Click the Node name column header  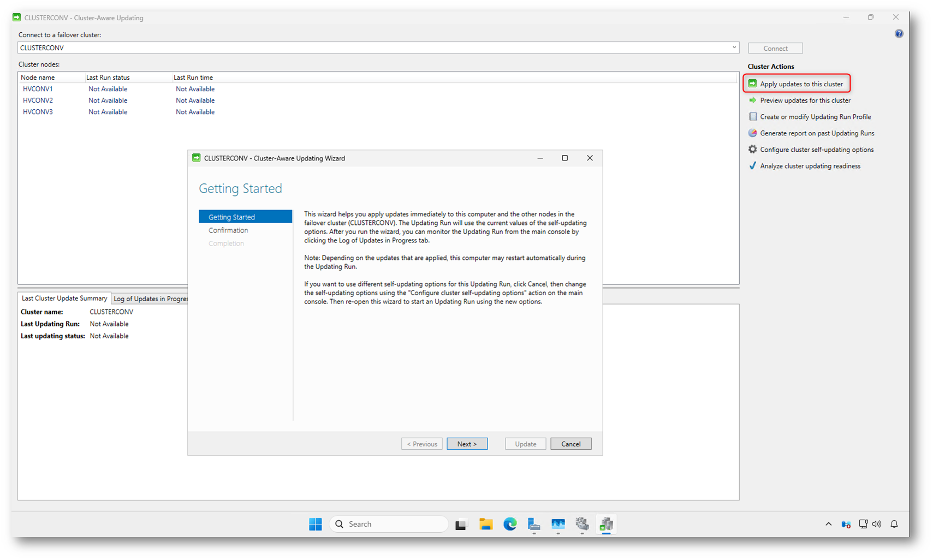tap(51, 77)
